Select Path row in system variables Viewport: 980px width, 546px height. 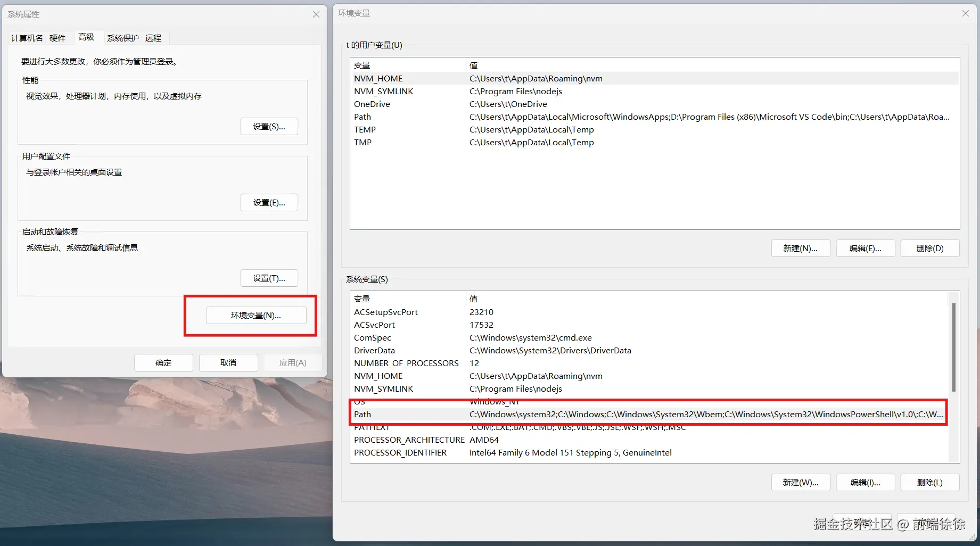[x=649, y=415]
